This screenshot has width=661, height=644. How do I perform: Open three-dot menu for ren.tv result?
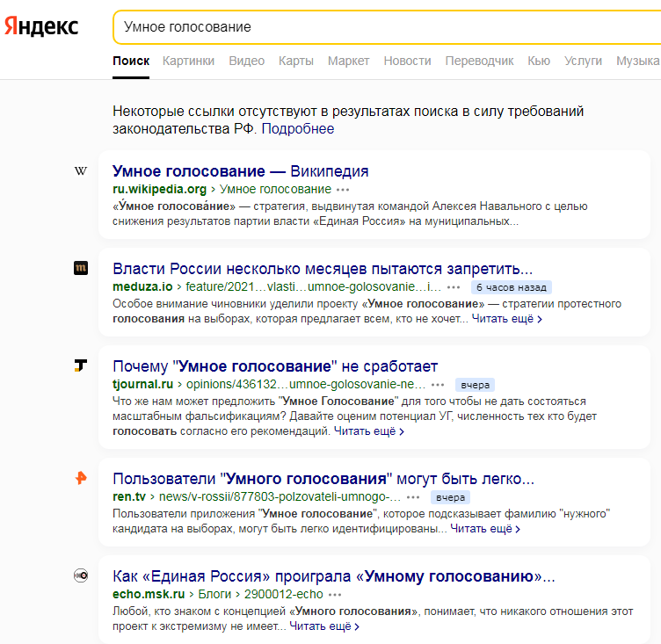tap(413, 497)
